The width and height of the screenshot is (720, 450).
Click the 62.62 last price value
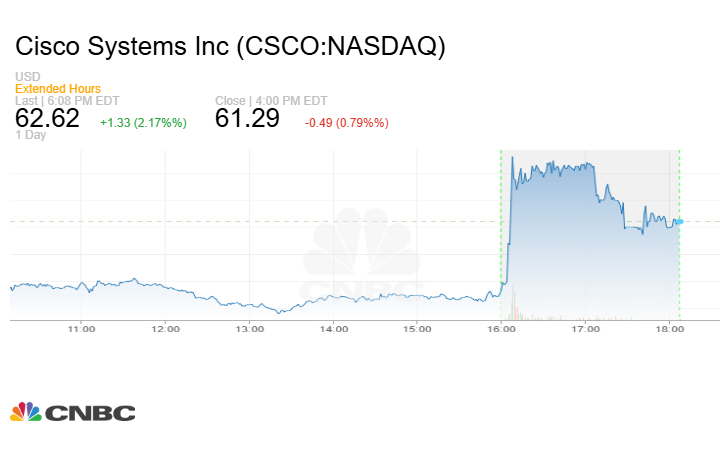pos(48,119)
